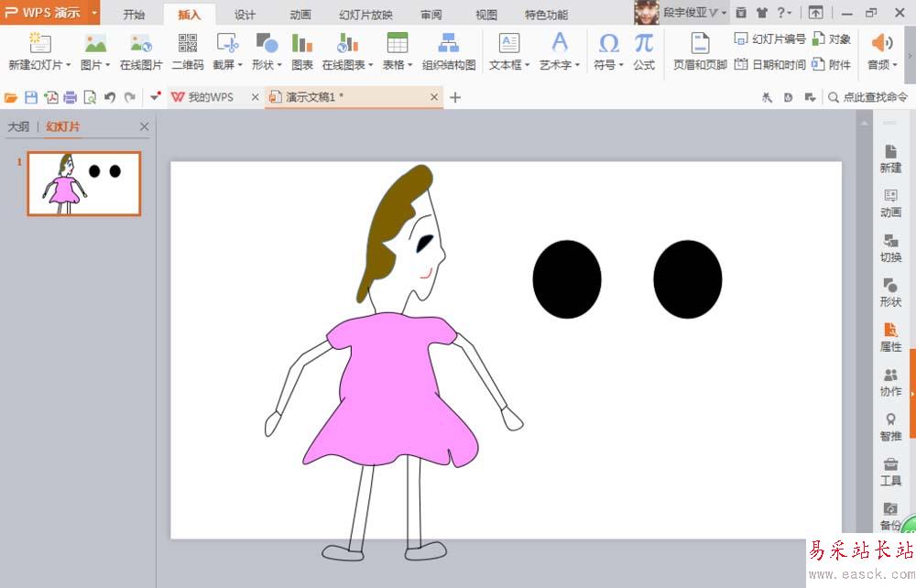Open 页眉和页脚 header and footer
Image resolution: width=916 pixels, height=588 pixels.
coord(700,50)
